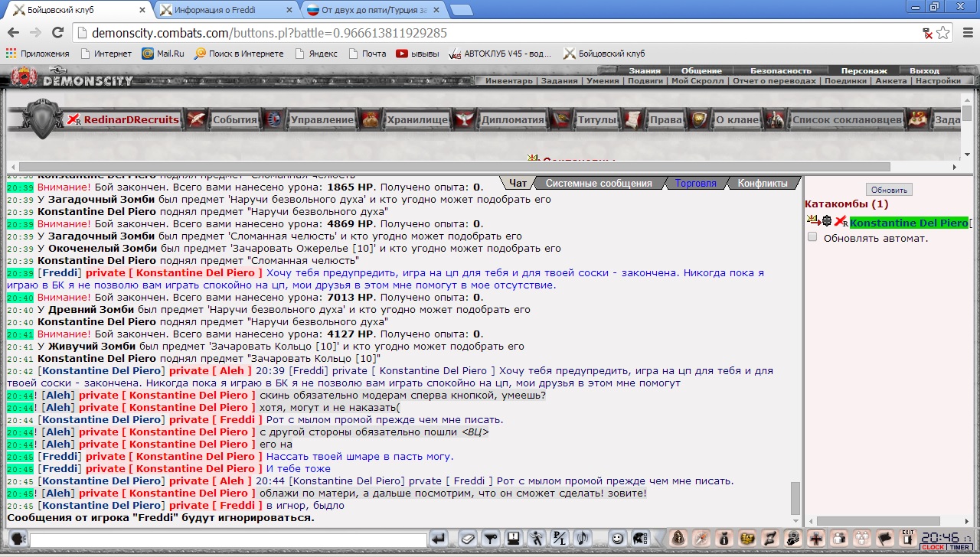This screenshot has width=980, height=557.
Task: Toggle the P/L transliteration icon
Action: point(560,538)
